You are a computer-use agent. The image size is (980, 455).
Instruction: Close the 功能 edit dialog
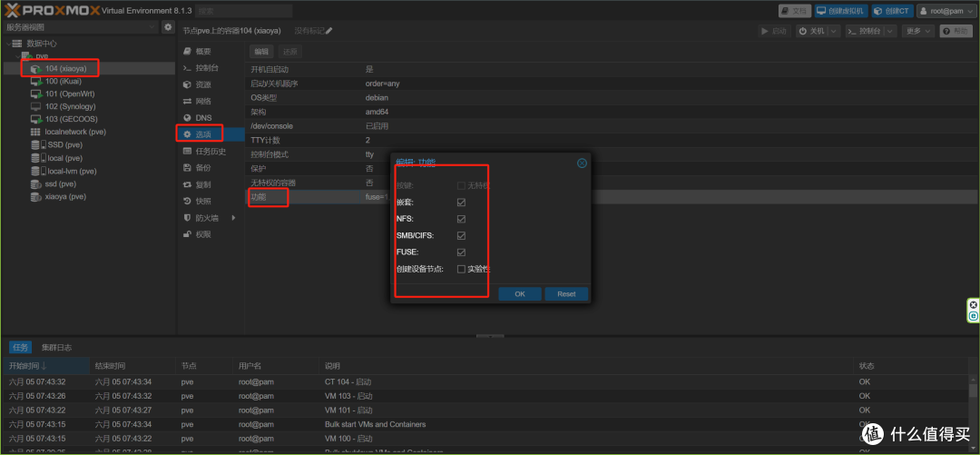pyautogui.click(x=582, y=163)
